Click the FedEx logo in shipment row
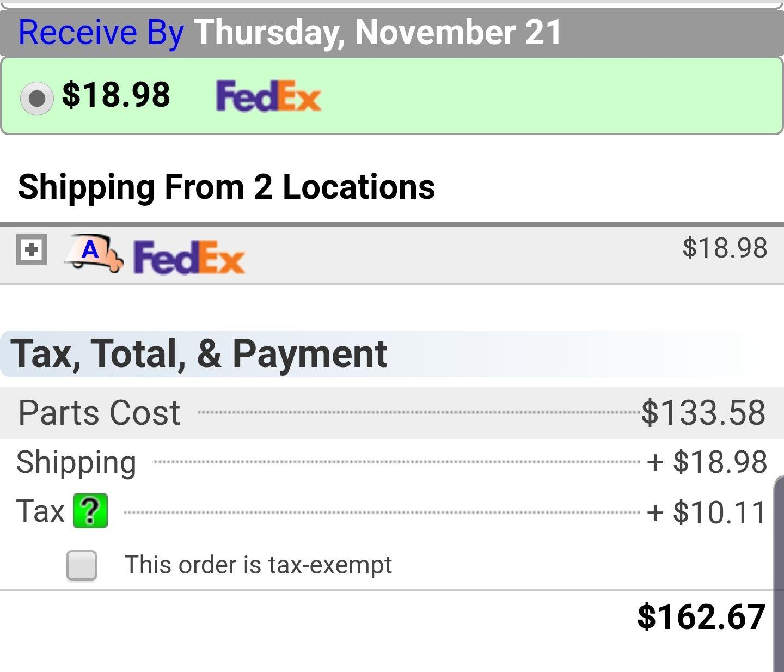 (189, 257)
